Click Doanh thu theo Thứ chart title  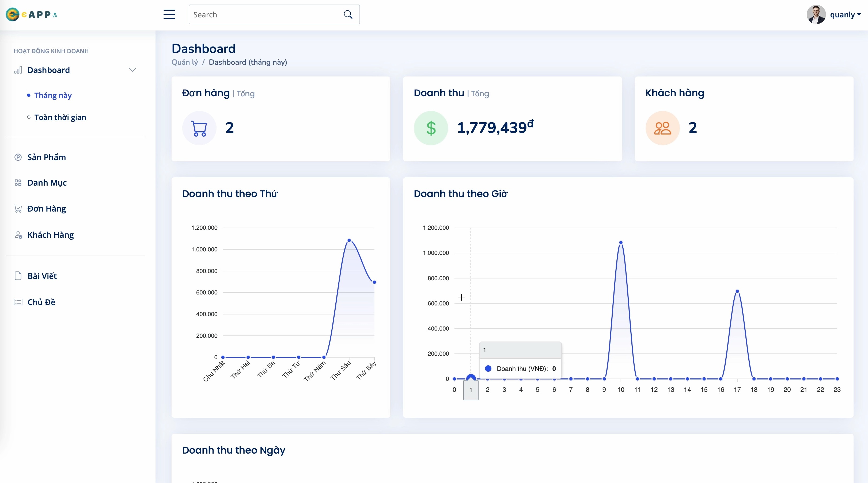(230, 194)
